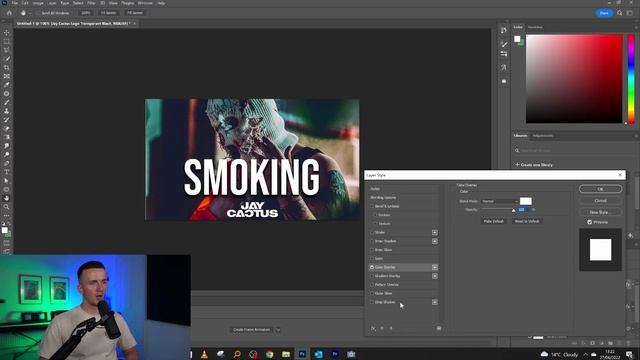Select the Zoom magnifier tool
Image resolution: width=640 pixels, height=360 pixels.
(x=7, y=207)
